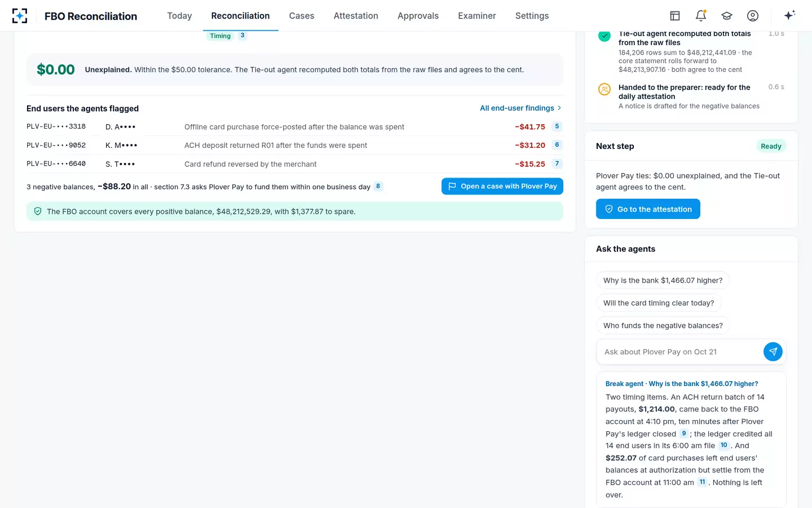Select account row PLV-EU-····3318

coord(295,126)
